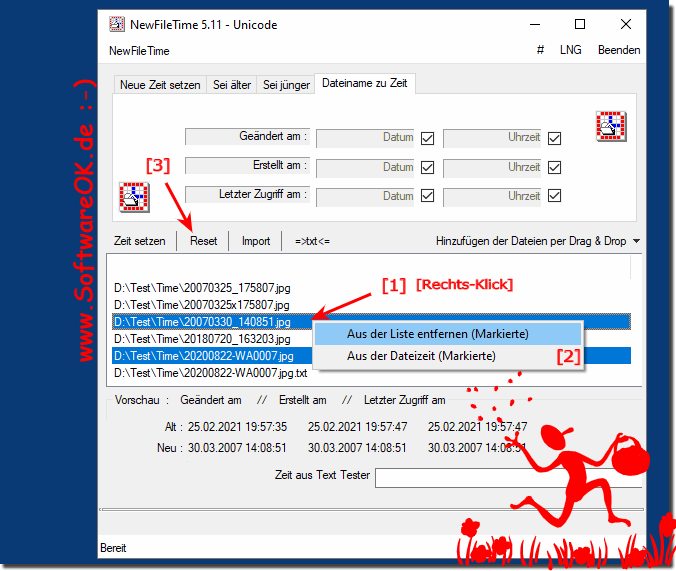Switch to the Neue Zeit setzen tab
Image resolution: width=676 pixels, height=571 pixels.
point(160,85)
